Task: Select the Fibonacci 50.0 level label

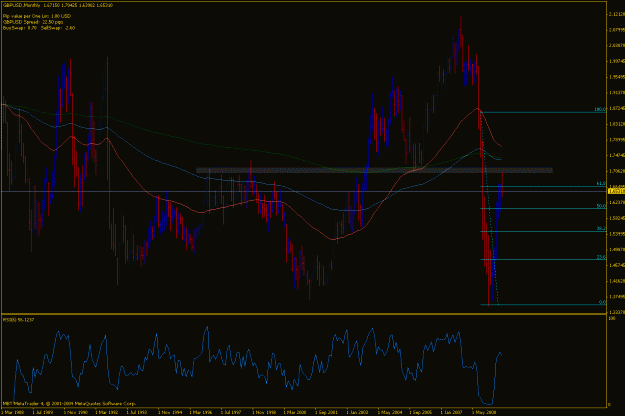Action: tap(601, 206)
